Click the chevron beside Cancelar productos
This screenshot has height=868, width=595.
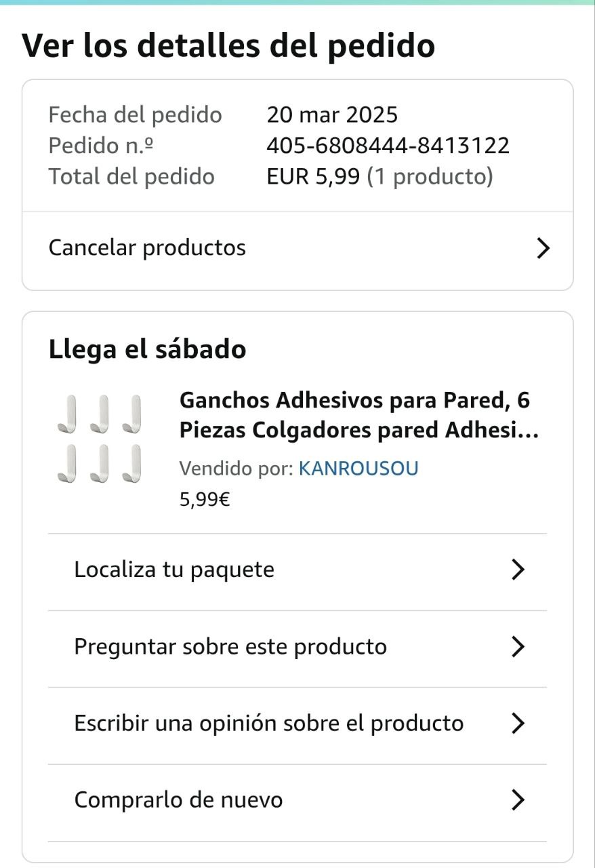pos(542,248)
